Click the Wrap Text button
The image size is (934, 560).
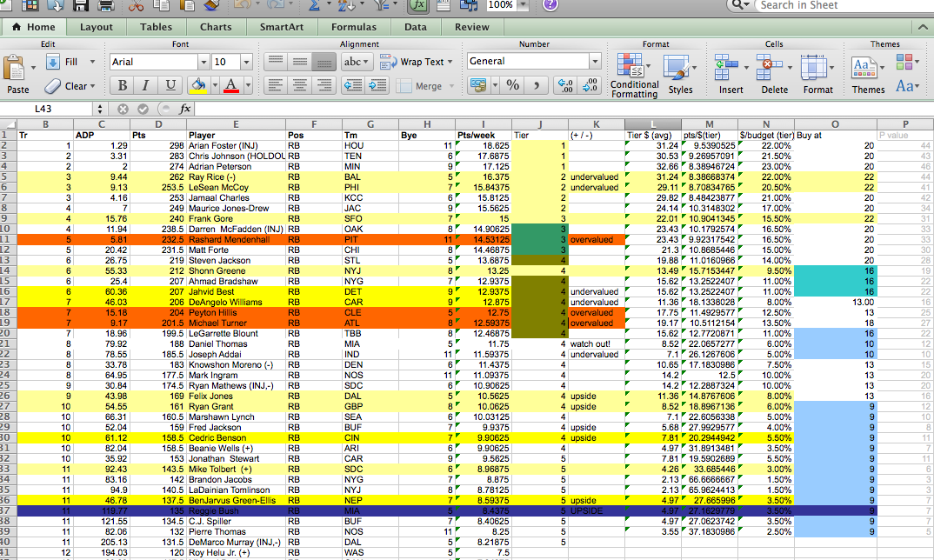point(422,62)
